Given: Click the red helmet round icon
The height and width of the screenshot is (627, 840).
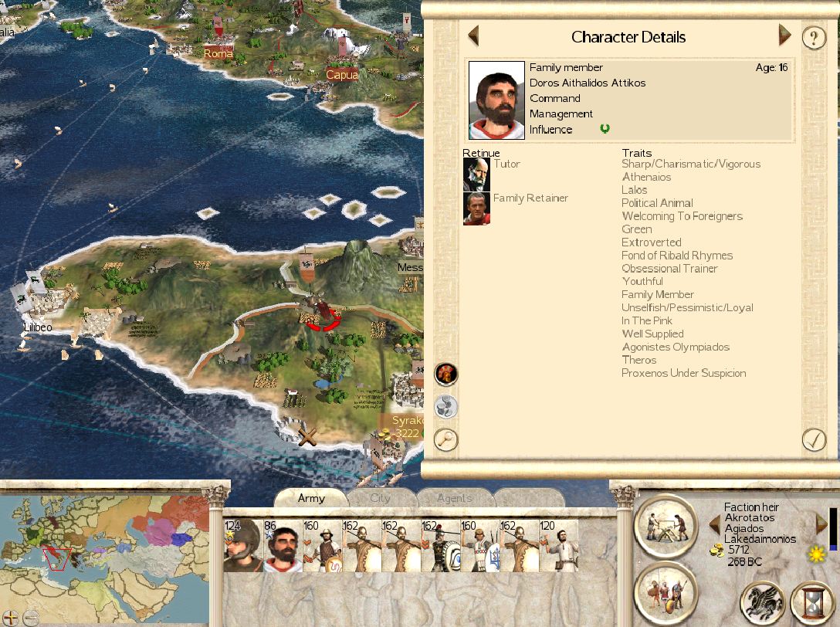Looking at the screenshot, I should point(445,374).
